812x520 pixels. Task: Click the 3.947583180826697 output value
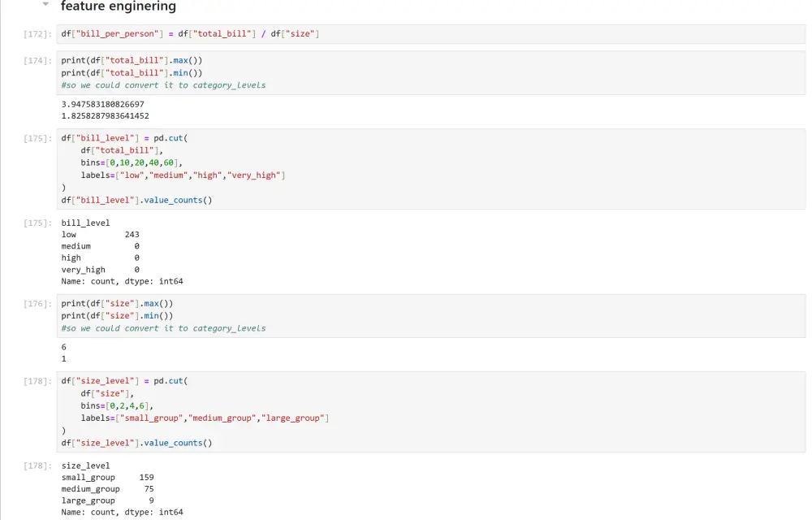pos(102,105)
